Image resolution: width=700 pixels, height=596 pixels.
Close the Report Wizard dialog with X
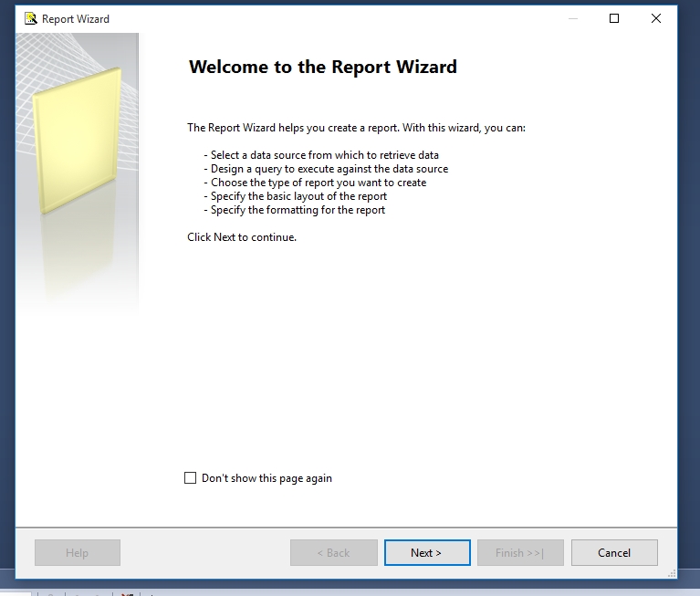[x=656, y=18]
